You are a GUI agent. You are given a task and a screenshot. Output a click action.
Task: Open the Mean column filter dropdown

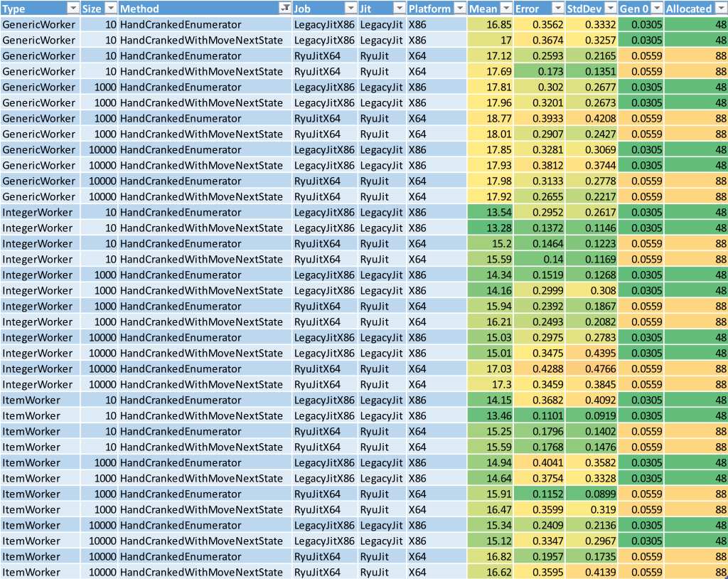pos(506,9)
